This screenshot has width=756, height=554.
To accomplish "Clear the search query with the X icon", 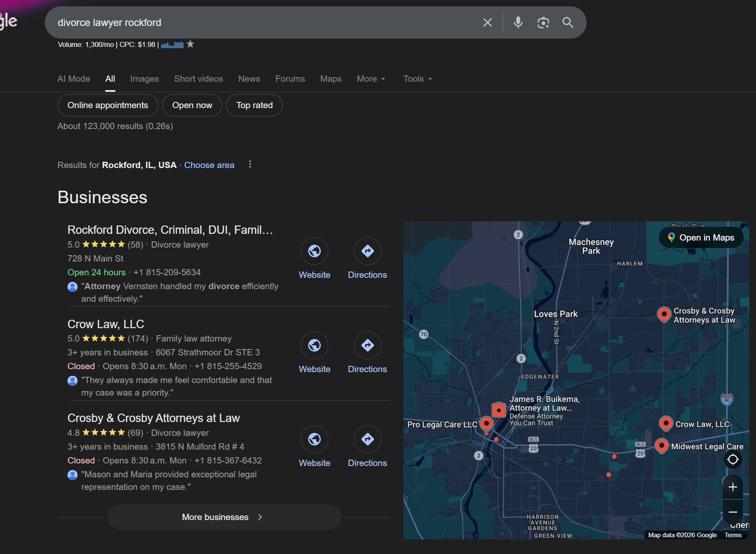I will coord(487,23).
